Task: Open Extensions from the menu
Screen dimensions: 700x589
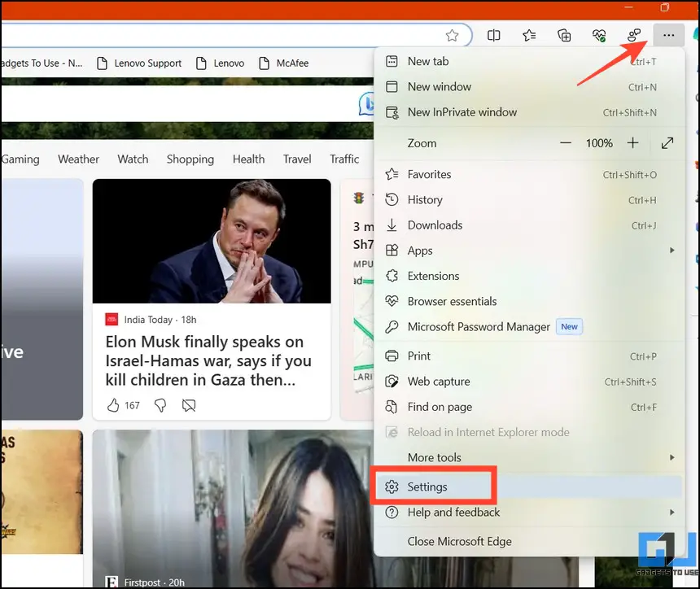Action: point(529,277)
